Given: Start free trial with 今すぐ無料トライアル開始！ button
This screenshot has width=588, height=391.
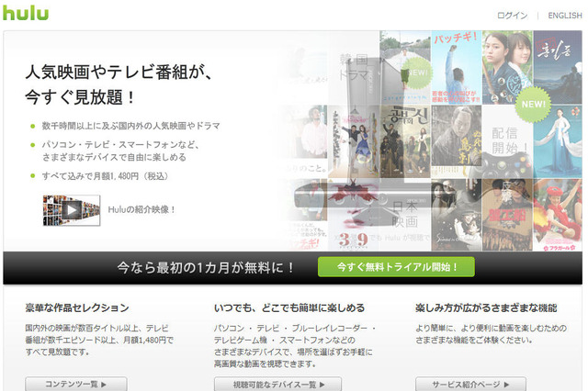Looking at the screenshot, I should tap(396, 267).
